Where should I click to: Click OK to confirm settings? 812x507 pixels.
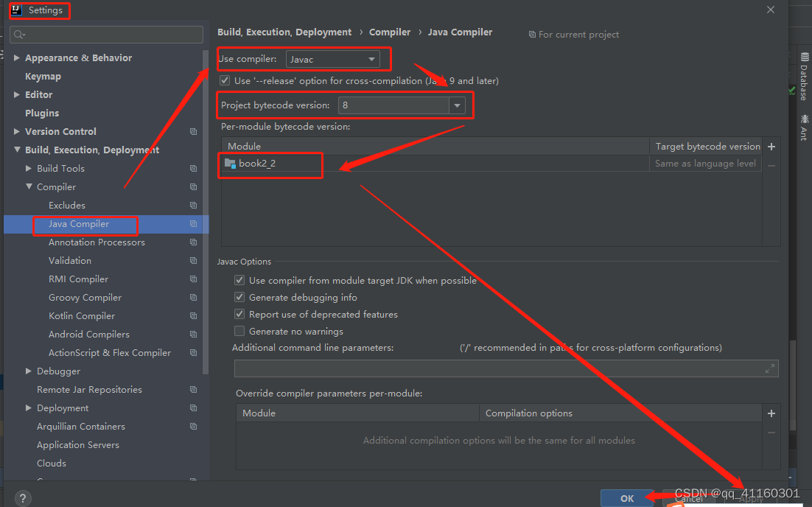click(x=627, y=498)
